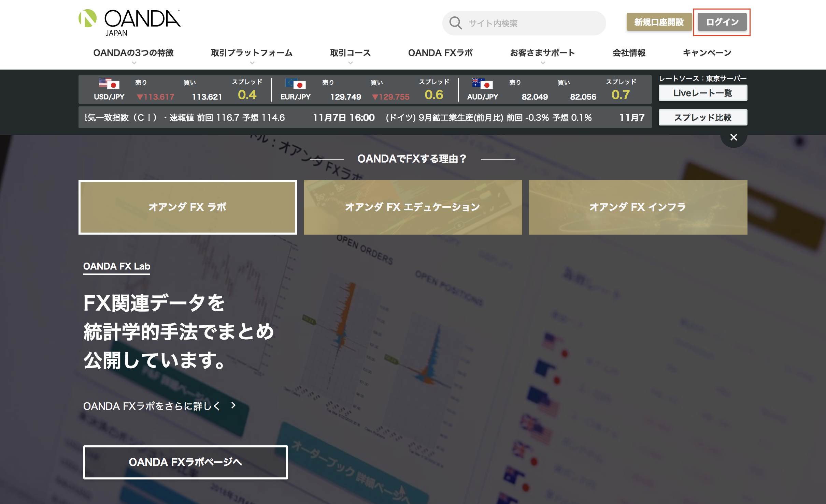The image size is (826, 504).
Task: Click OANDA FXラボページへ button
Action: (185, 462)
